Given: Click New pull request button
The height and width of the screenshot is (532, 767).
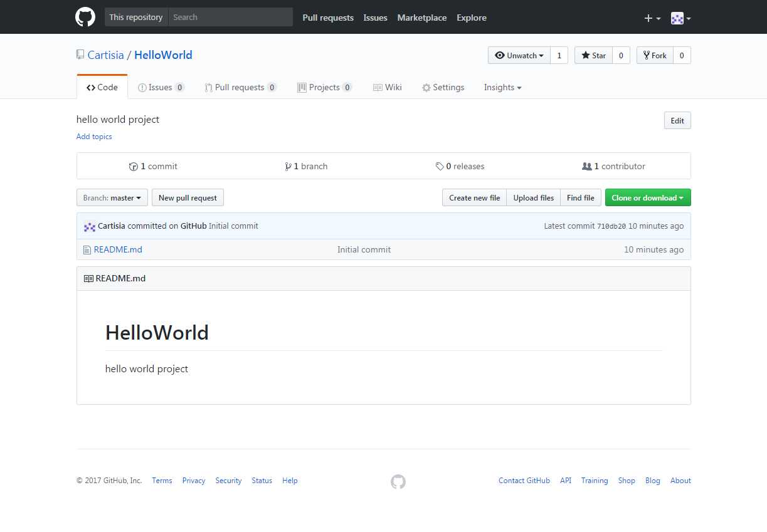Looking at the screenshot, I should (x=188, y=197).
